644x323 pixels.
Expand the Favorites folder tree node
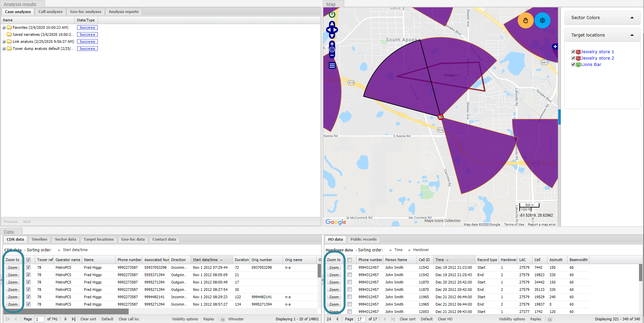[4, 27]
